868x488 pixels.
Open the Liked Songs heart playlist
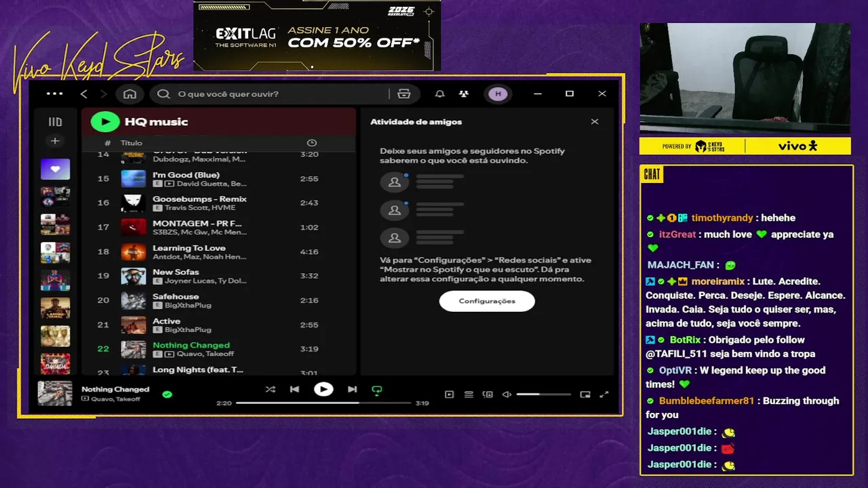[x=55, y=169]
